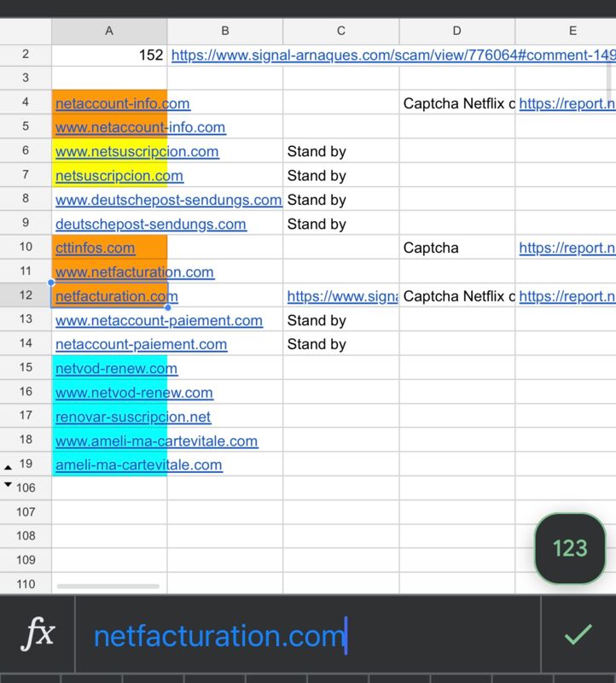Open the netaccount-paiement.com link in row 14
This screenshot has width=616, height=683.
click(141, 345)
